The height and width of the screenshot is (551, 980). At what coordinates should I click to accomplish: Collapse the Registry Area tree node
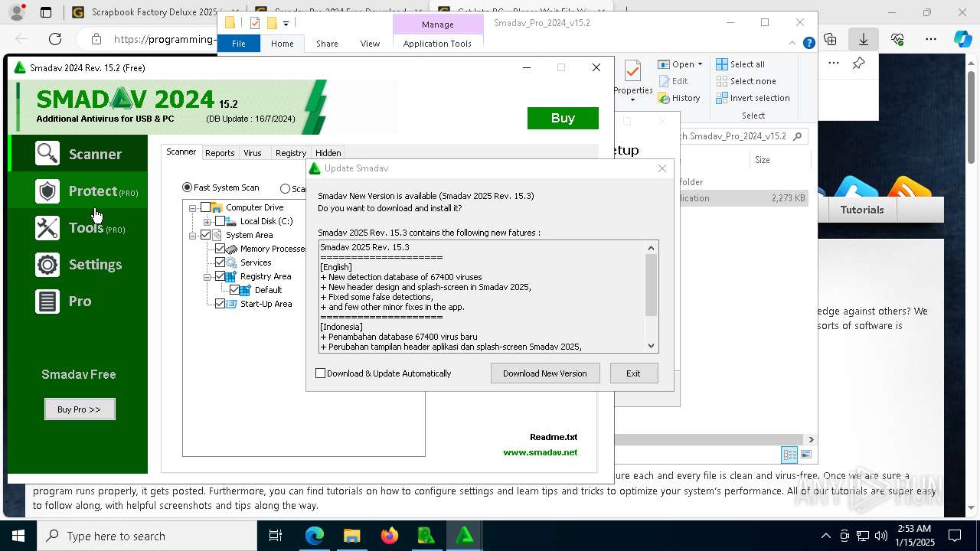pyautogui.click(x=207, y=276)
